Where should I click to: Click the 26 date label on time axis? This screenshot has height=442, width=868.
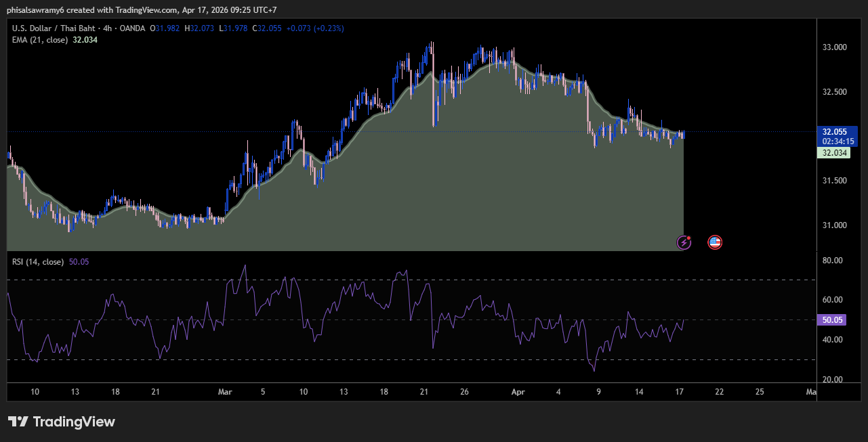(465, 392)
